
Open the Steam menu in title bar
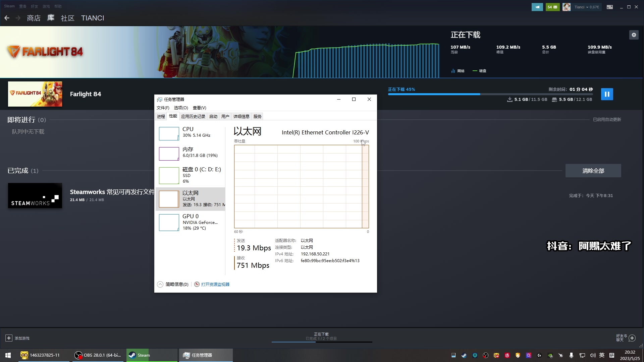[x=9, y=6]
